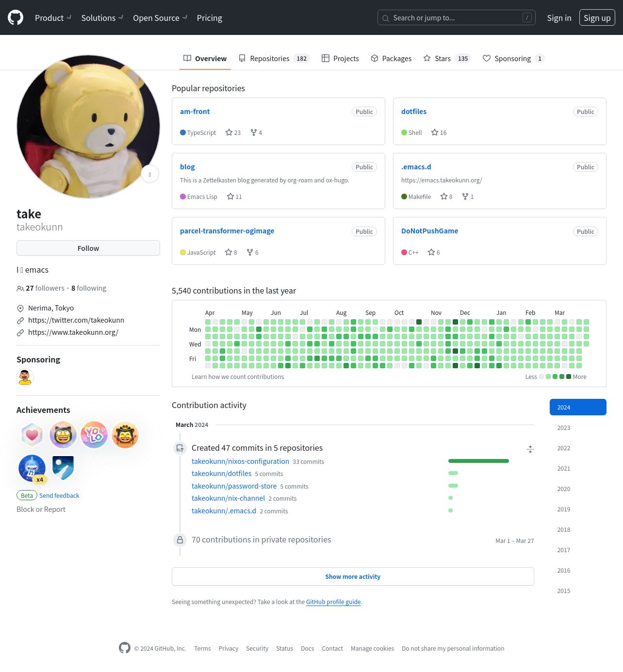This screenshot has height=672, width=623.
Task: Click the profile avatar image
Action: click(88, 127)
